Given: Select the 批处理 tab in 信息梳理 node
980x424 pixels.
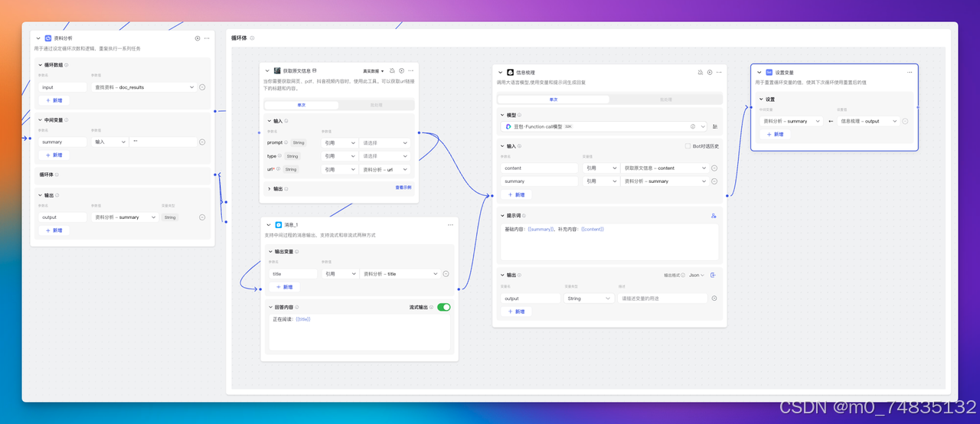Looking at the screenshot, I should click(x=665, y=99).
